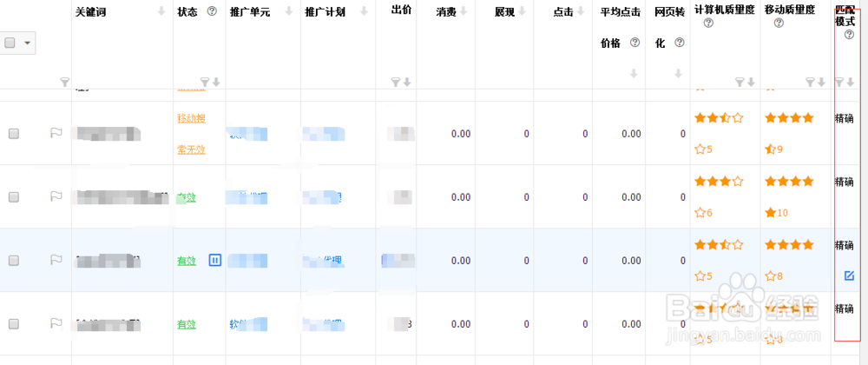This screenshot has height=365, width=868.
Task: Sort by 关键词 column arrow
Action: click(x=161, y=11)
